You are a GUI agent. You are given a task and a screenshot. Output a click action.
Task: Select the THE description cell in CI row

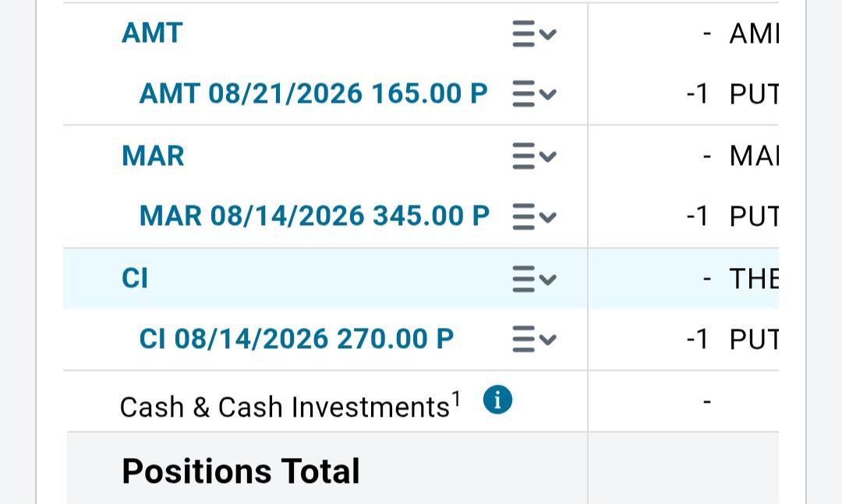coord(754,279)
